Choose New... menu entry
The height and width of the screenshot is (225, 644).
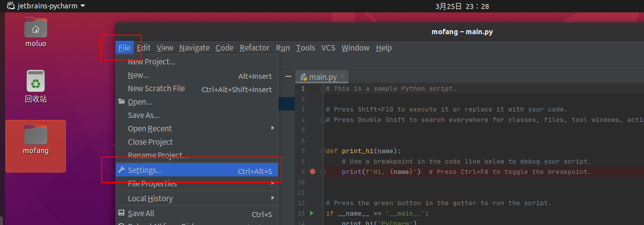point(197,75)
